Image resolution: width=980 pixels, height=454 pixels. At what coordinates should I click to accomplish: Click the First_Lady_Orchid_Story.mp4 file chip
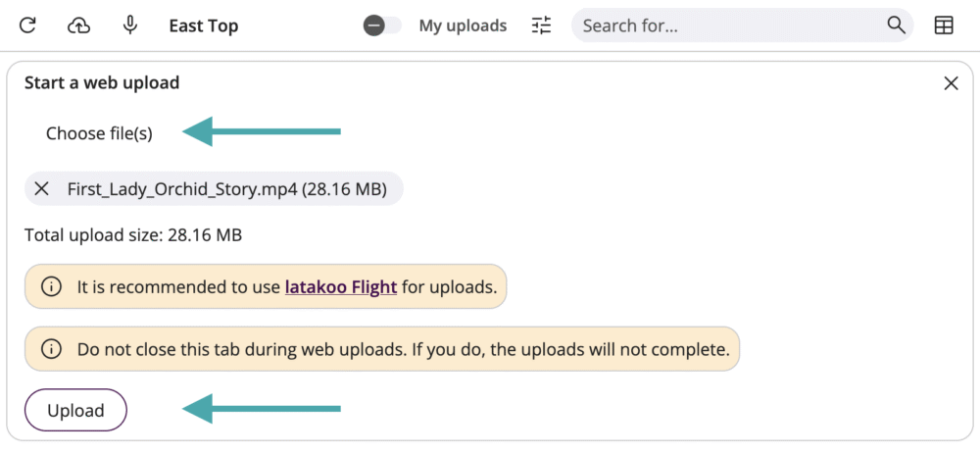coord(226,189)
